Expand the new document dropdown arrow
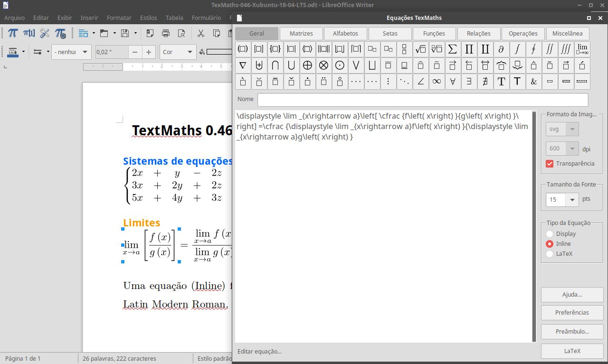This screenshot has width=608, height=364. click(94, 33)
